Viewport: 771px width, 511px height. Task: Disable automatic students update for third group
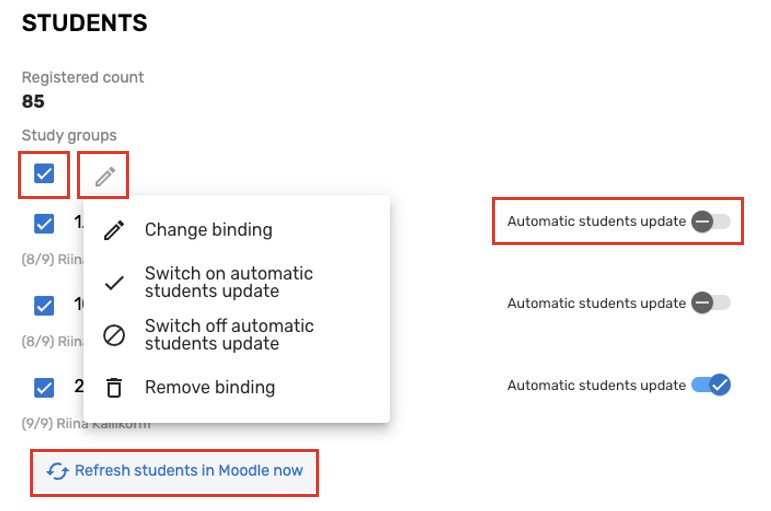point(711,385)
